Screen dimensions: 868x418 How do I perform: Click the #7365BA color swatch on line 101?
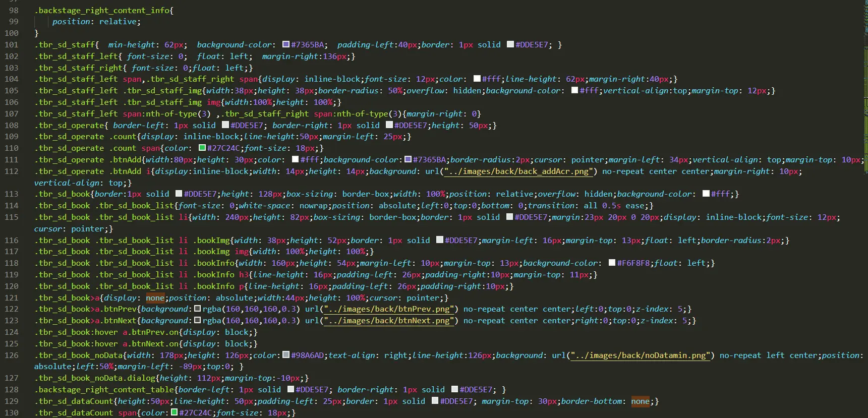pyautogui.click(x=286, y=44)
